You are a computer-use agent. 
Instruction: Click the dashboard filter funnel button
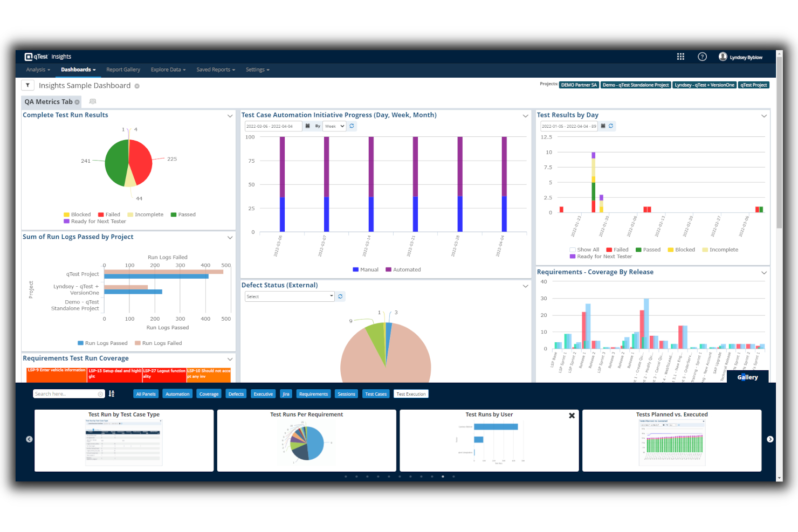(28, 85)
